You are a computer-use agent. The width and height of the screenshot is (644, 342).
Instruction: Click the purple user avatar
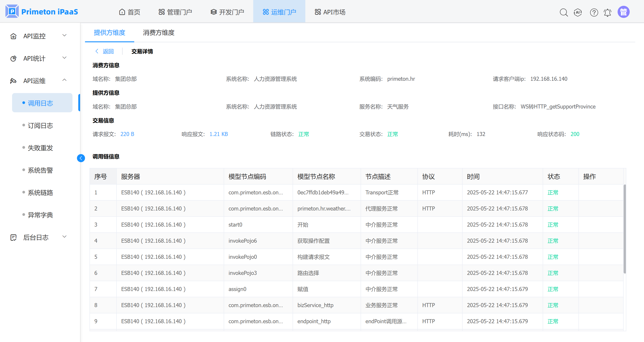click(x=623, y=12)
